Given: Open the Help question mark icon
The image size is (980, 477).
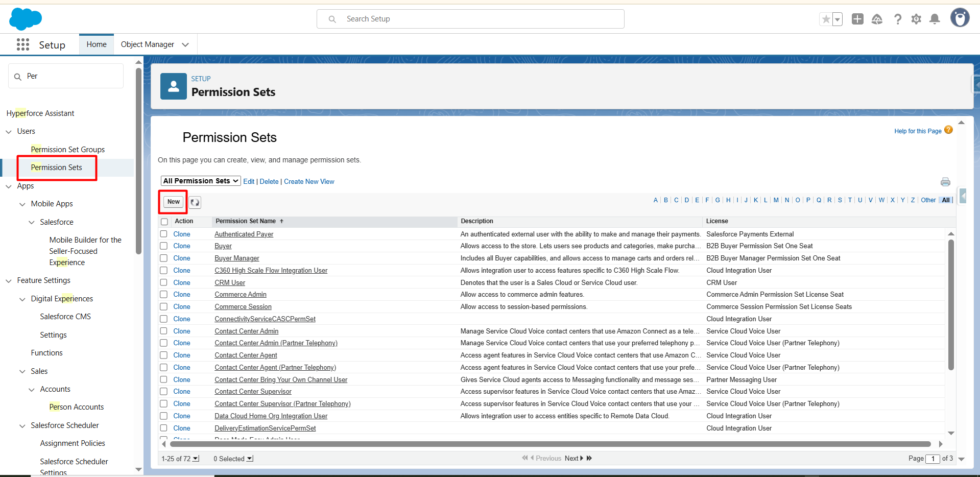Looking at the screenshot, I should pyautogui.click(x=897, y=19).
